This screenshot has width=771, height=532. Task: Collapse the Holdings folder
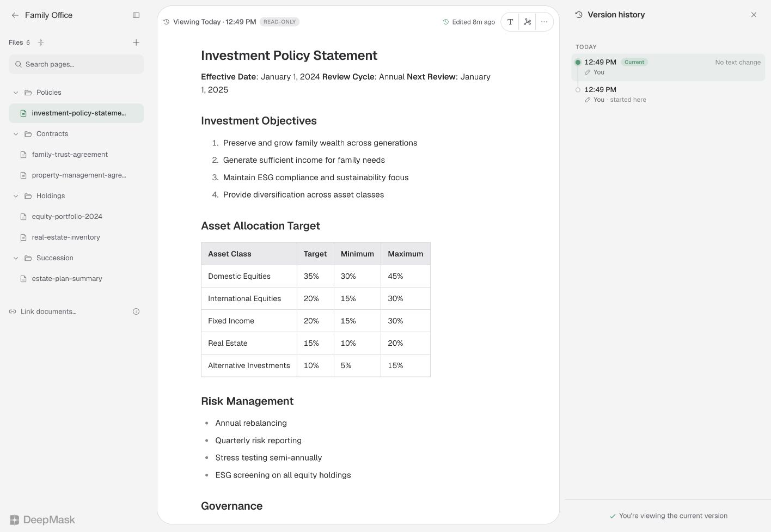[x=16, y=196]
